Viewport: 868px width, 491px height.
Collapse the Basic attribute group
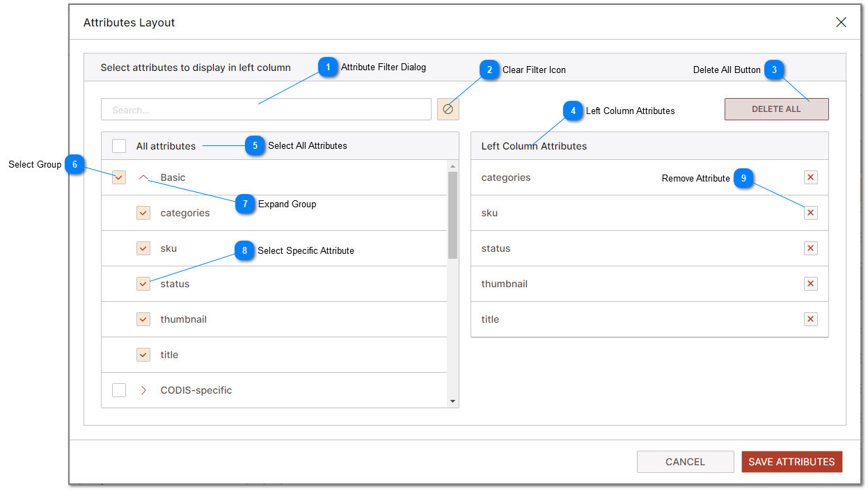pos(143,177)
